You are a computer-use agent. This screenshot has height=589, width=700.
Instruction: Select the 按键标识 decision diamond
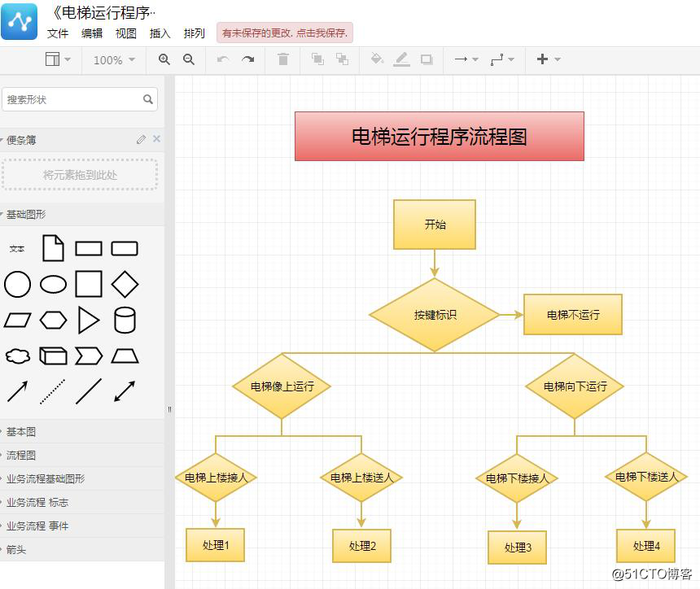click(435, 315)
